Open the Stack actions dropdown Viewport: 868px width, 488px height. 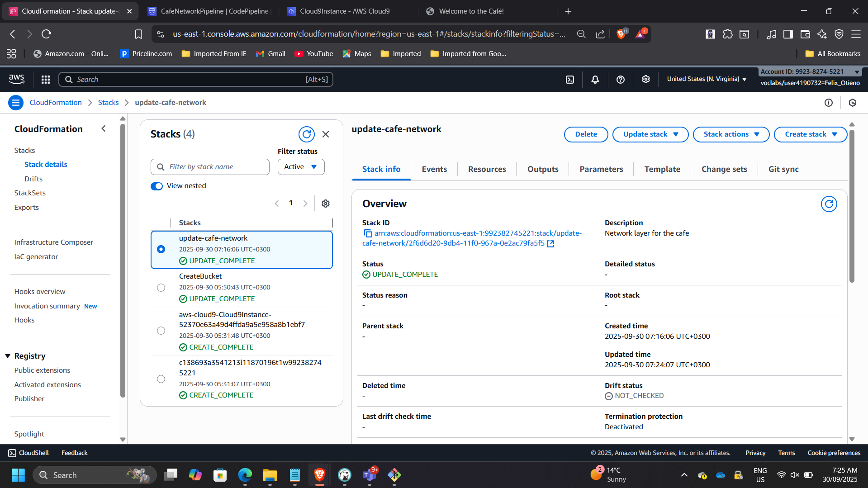[731, 134]
